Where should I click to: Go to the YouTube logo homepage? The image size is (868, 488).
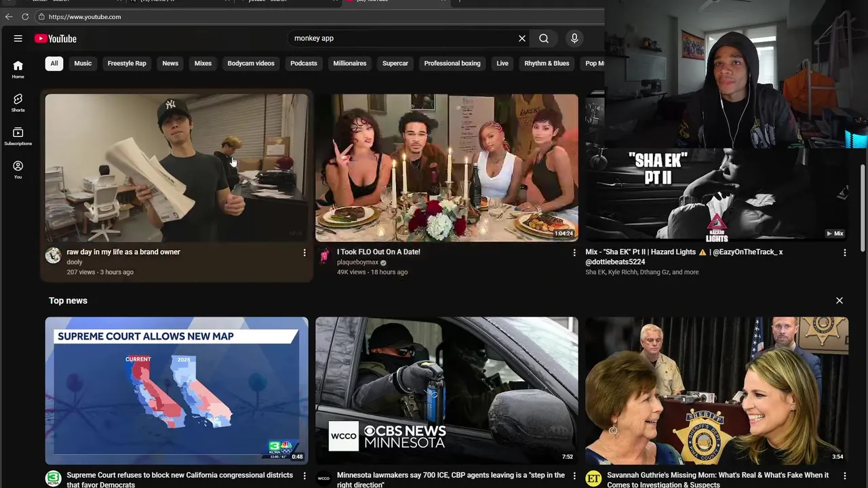[56, 39]
